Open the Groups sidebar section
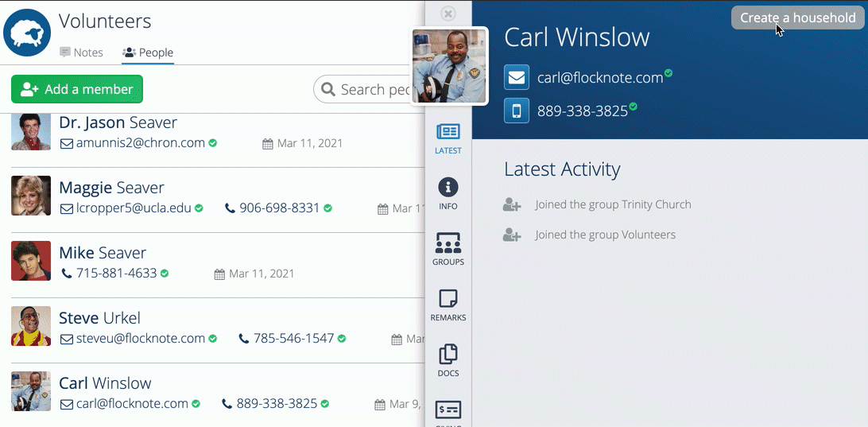 448,250
